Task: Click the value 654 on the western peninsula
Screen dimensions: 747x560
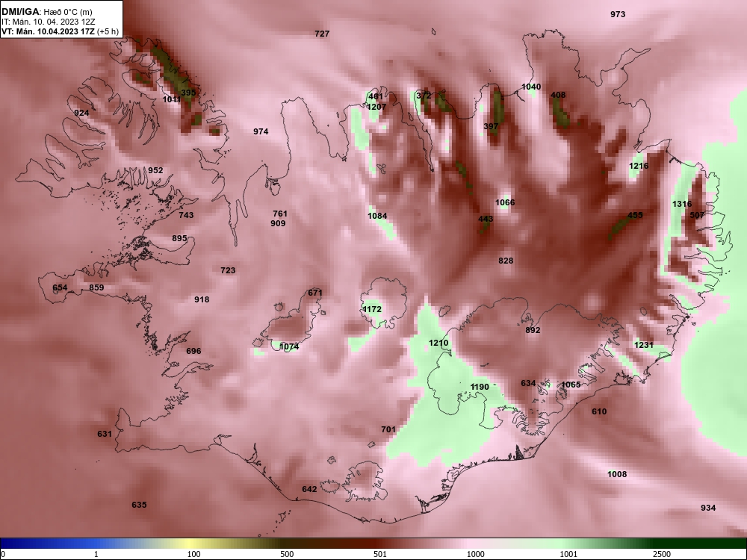Action: click(60, 287)
